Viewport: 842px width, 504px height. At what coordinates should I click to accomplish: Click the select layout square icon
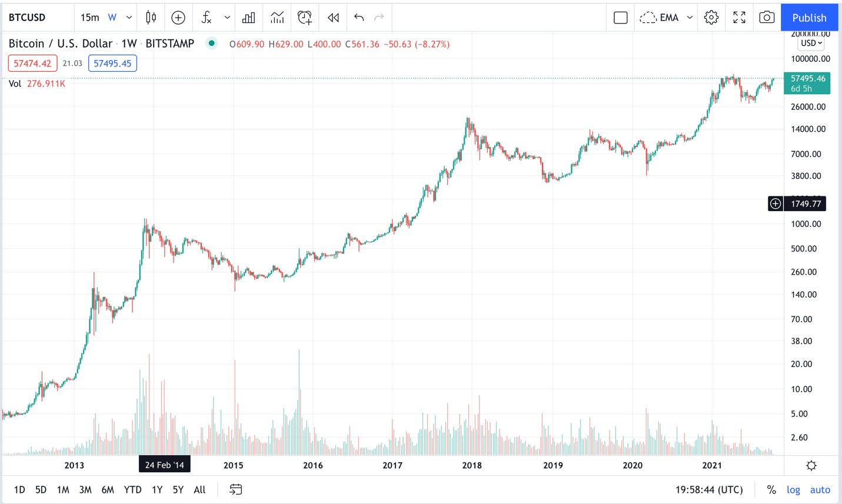pos(621,18)
